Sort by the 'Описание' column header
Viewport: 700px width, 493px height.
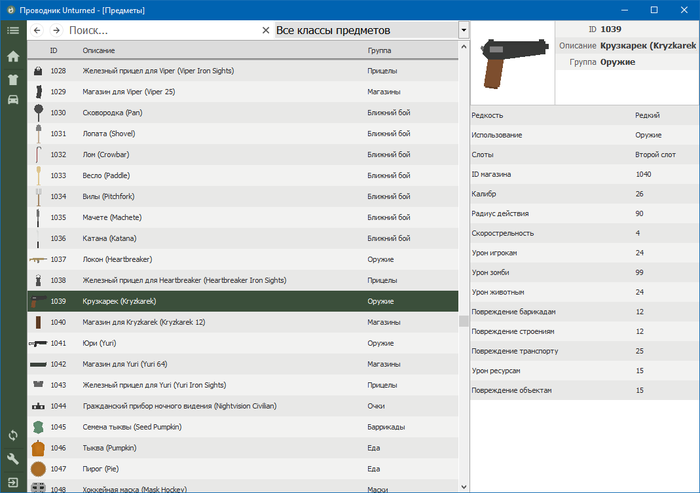click(x=98, y=50)
